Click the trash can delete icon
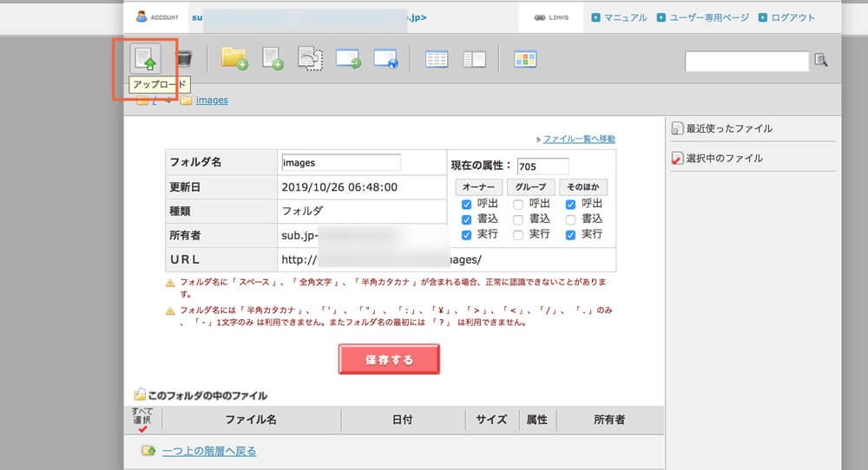The height and width of the screenshot is (470, 868). click(x=184, y=57)
